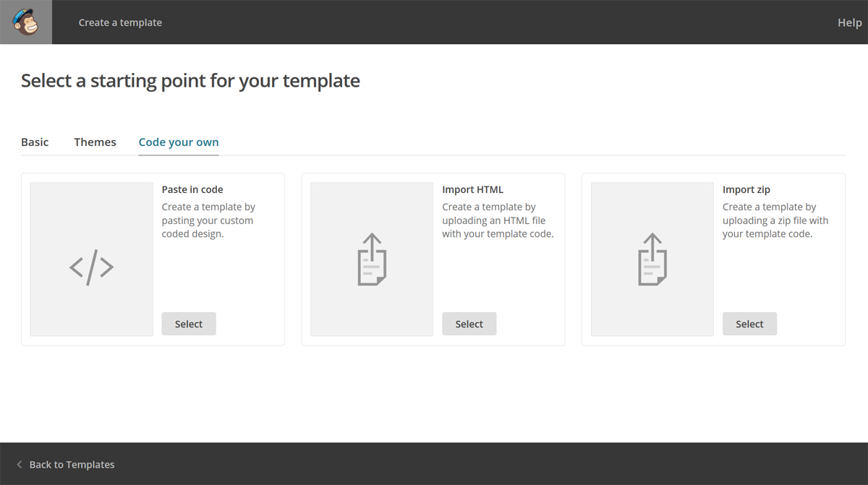Click the upload icon in Import zip card
Screen dimensions: 868x485
652,259
